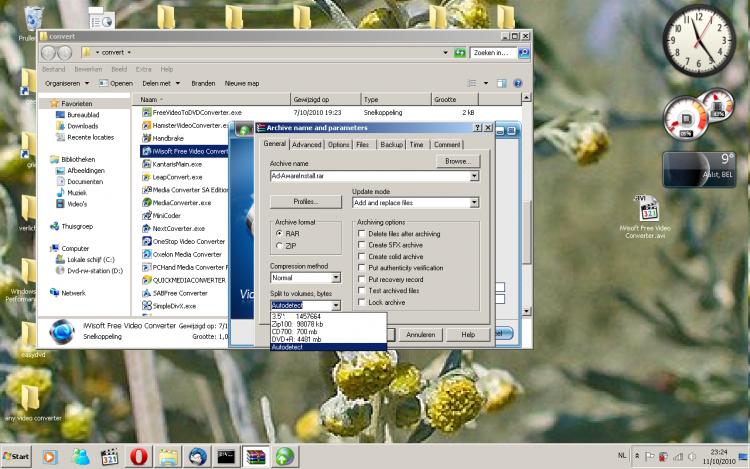The image size is (750, 469).
Task: Open the Backup tab
Action: [x=389, y=145]
